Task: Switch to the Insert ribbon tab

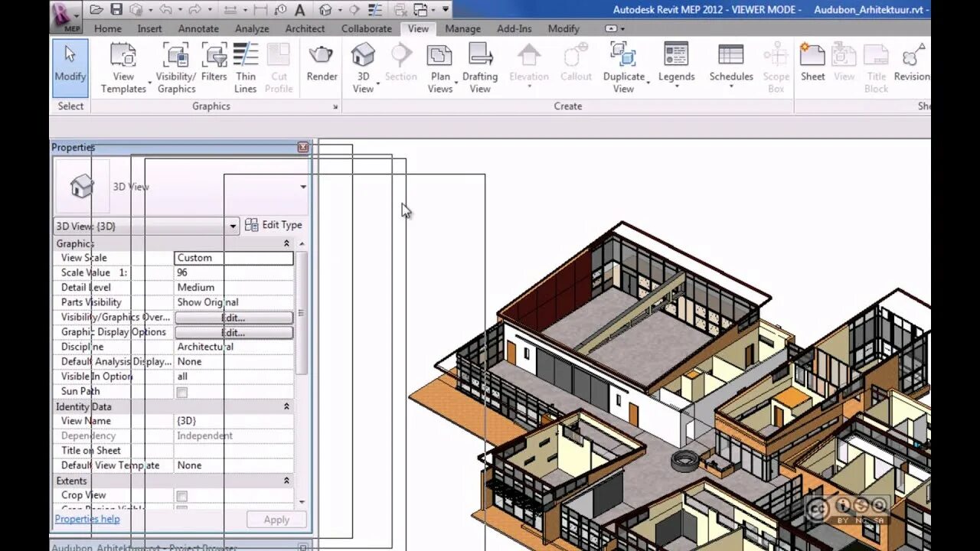Action: 149,28
